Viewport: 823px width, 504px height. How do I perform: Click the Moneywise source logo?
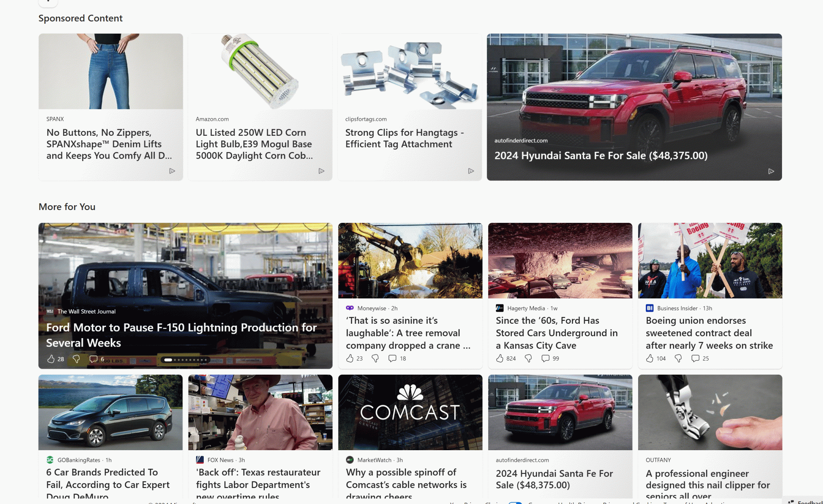coord(350,308)
